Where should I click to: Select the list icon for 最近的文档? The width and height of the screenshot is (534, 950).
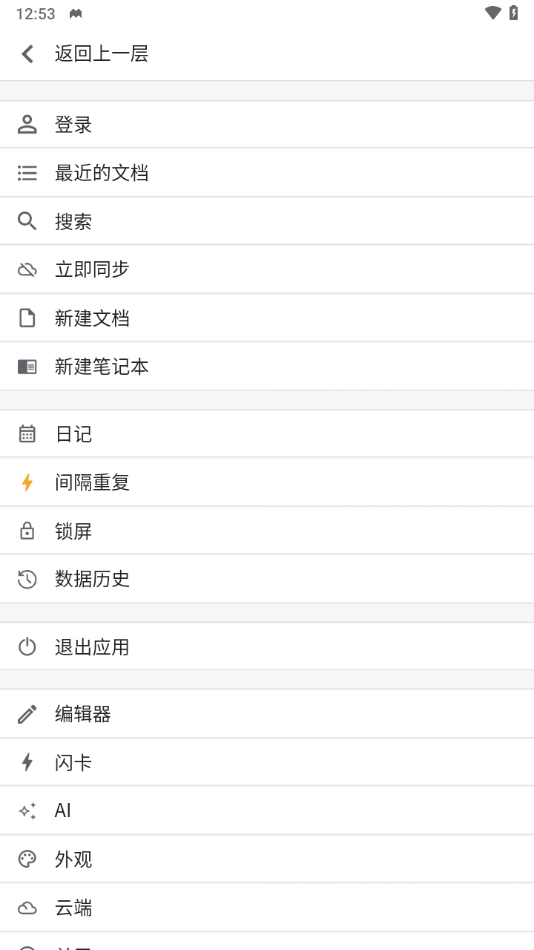[27, 173]
